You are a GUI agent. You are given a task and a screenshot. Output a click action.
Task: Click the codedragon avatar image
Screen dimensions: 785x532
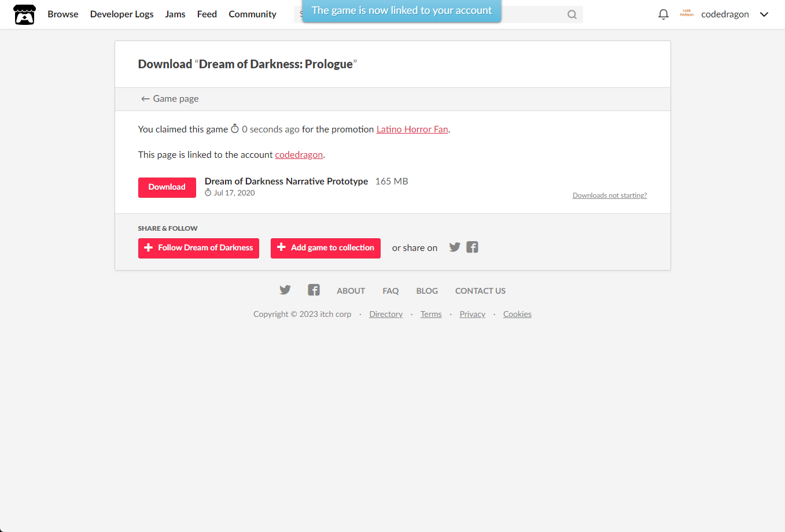687,13
